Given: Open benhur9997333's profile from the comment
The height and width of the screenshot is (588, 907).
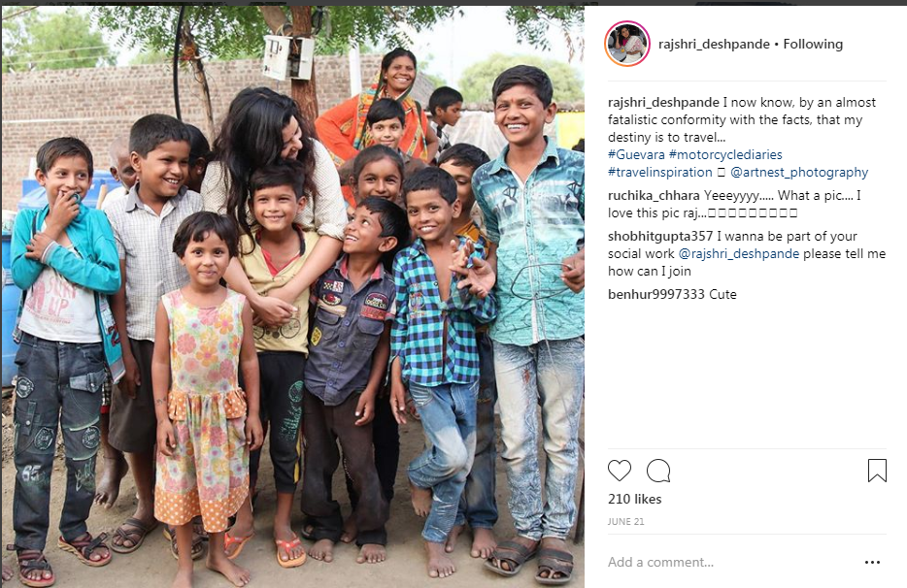Looking at the screenshot, I should (x=655, y=294).
